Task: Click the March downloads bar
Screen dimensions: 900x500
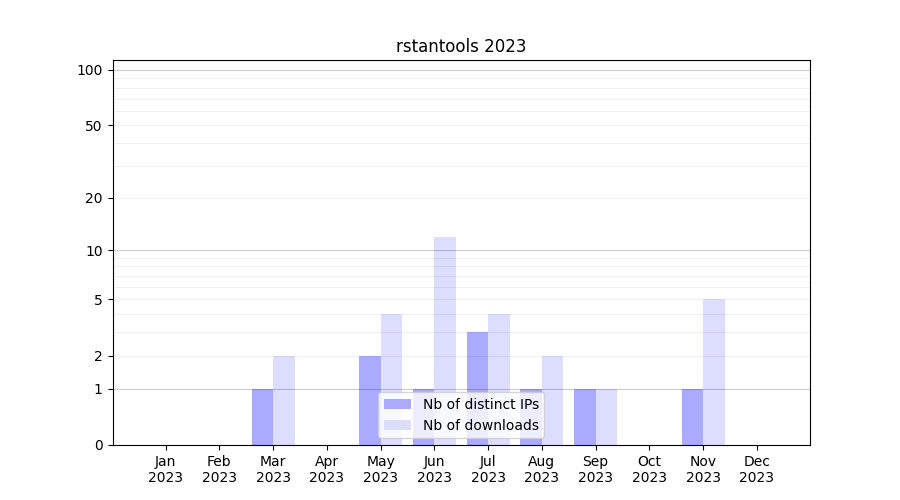Action: 284,400
